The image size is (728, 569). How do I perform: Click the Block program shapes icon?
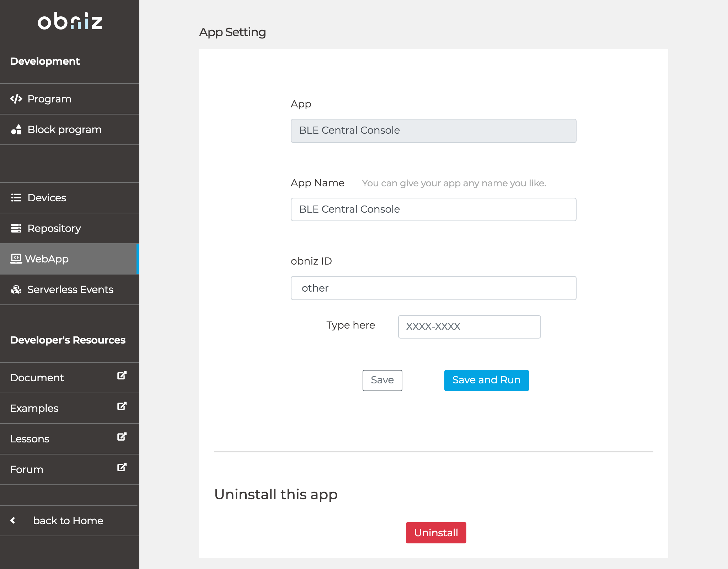click(x=16, y=129)
